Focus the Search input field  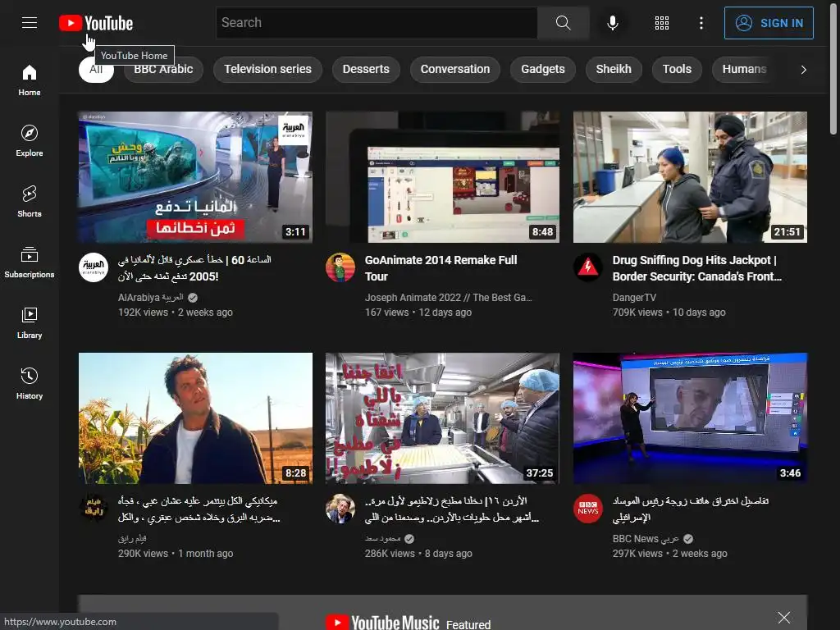tap(377, 22)
